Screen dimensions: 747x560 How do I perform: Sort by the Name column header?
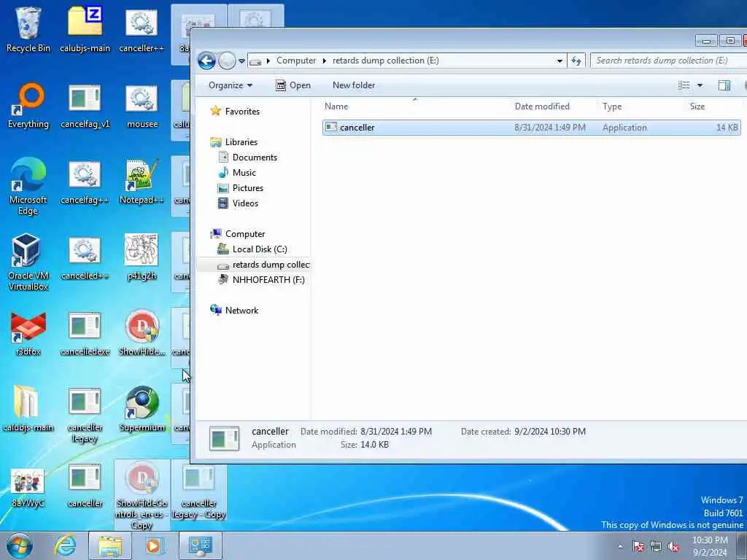click(414, 106)
